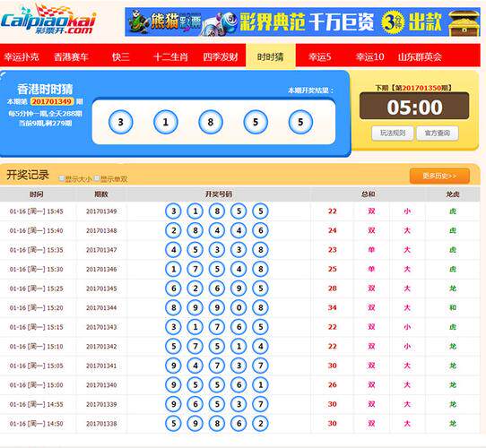Click the ball 3 in row 201701341
Viewport: 486px width, 448px height.
pyautogui.click(x=239, y=366)
